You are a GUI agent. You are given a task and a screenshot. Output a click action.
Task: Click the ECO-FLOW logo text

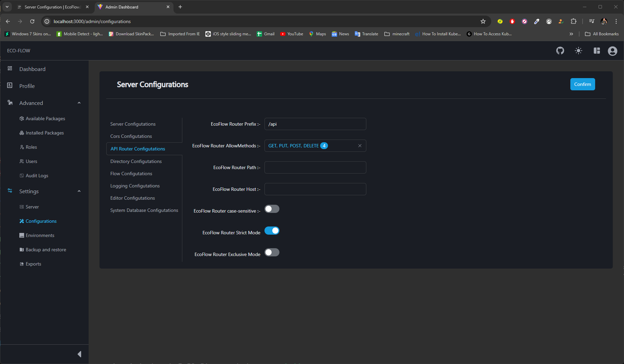[19, 51]
